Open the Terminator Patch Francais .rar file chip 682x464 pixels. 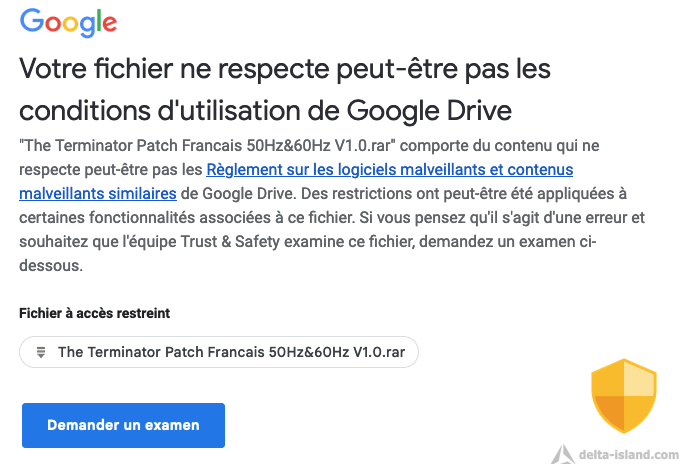pos(219,352)
